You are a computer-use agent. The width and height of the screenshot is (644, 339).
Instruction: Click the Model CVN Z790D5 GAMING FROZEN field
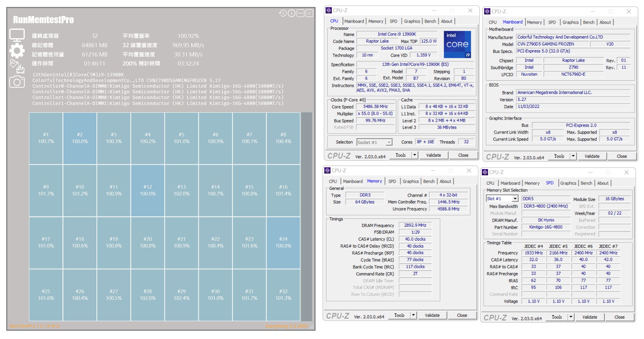(553, 44)
